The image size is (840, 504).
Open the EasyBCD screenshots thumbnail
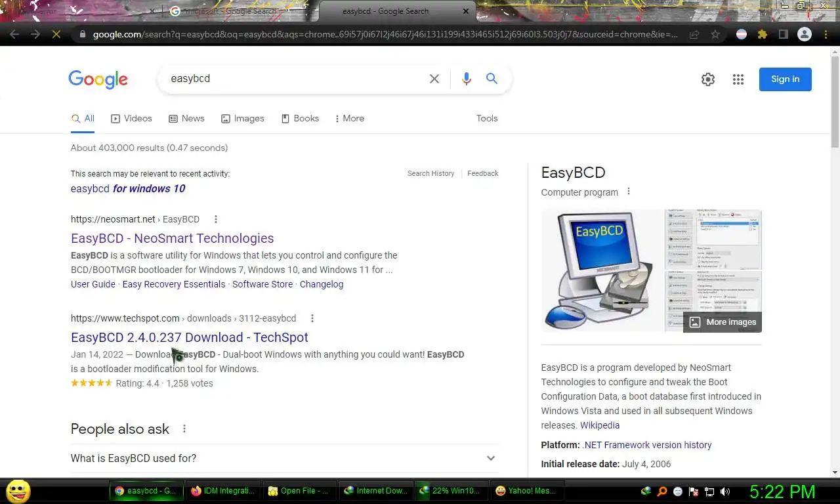point(713,239)
